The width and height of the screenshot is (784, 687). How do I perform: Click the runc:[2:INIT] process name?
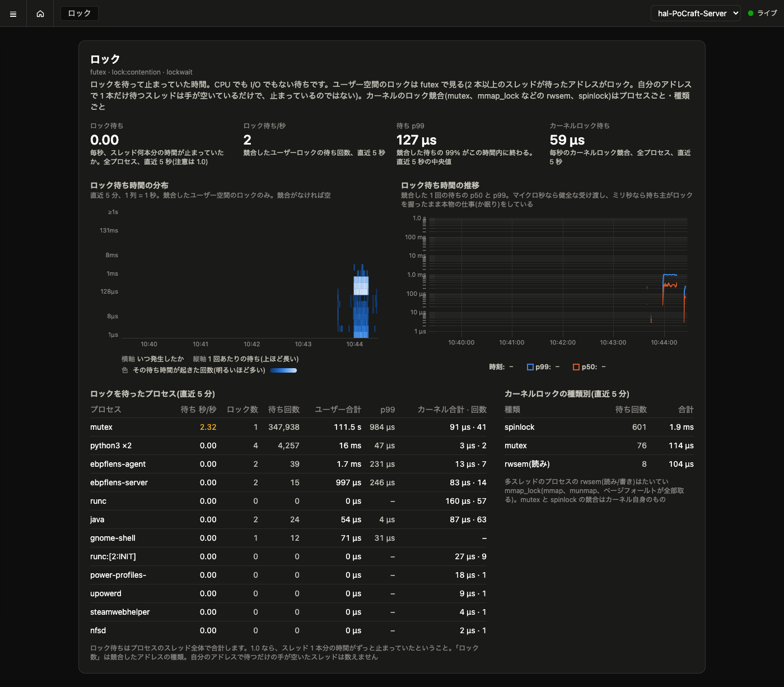(x=113, y=556)
